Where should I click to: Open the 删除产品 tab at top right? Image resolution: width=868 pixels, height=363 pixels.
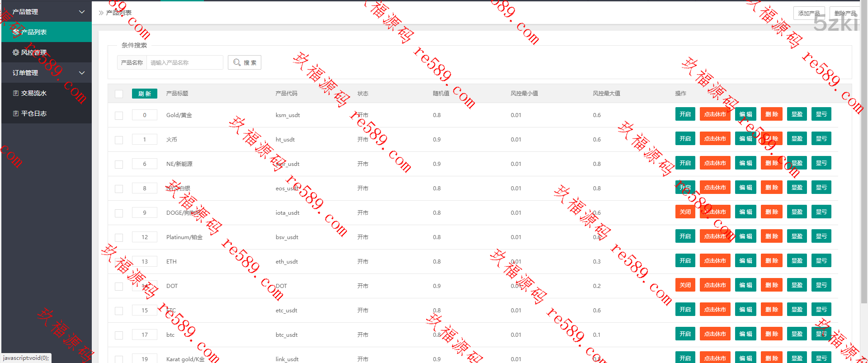(x=845, y=13)
